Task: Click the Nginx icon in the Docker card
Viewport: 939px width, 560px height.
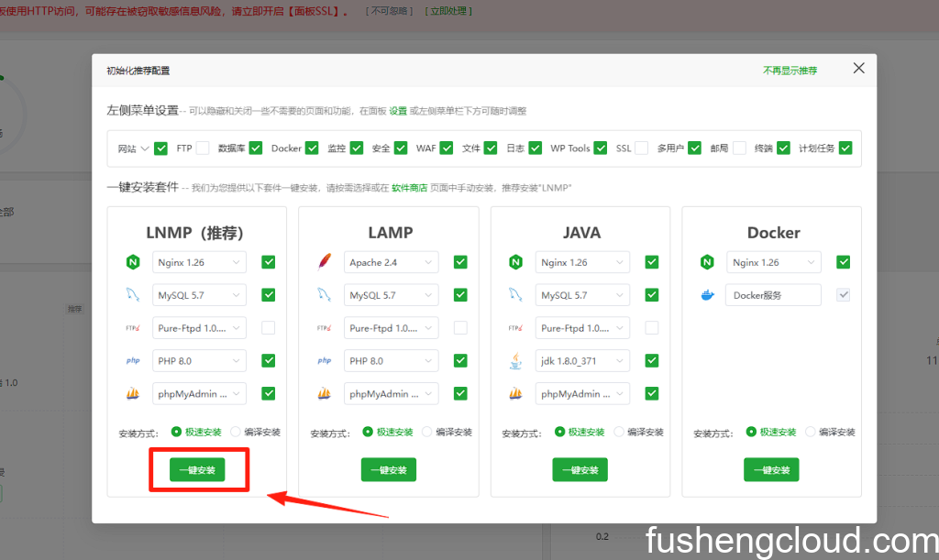Action: tap(707, 262)
